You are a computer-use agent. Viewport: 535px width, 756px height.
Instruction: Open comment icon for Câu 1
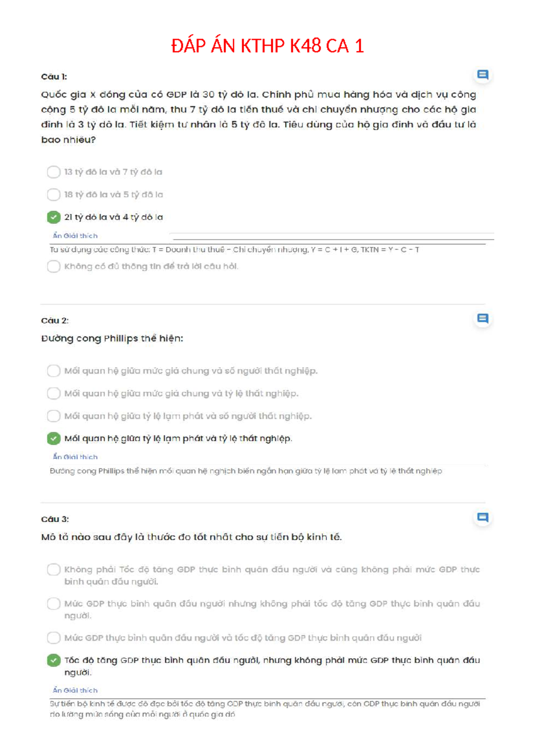(482, 75)
